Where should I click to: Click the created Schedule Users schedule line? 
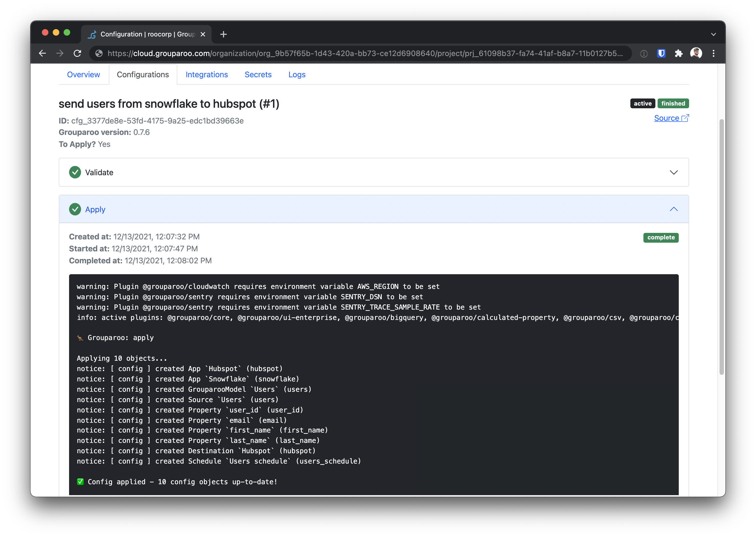pyautogui.click(x=219, y=461)
